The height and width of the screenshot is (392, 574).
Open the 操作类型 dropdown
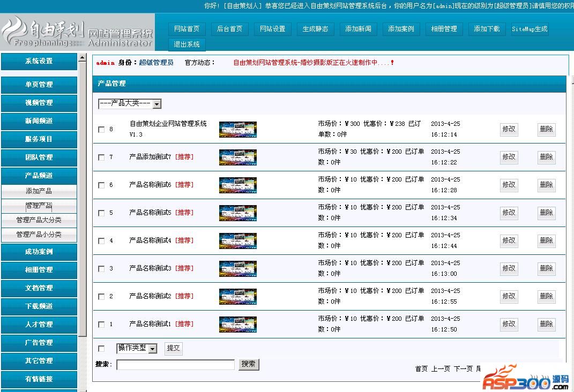click(x=137, y=348)
